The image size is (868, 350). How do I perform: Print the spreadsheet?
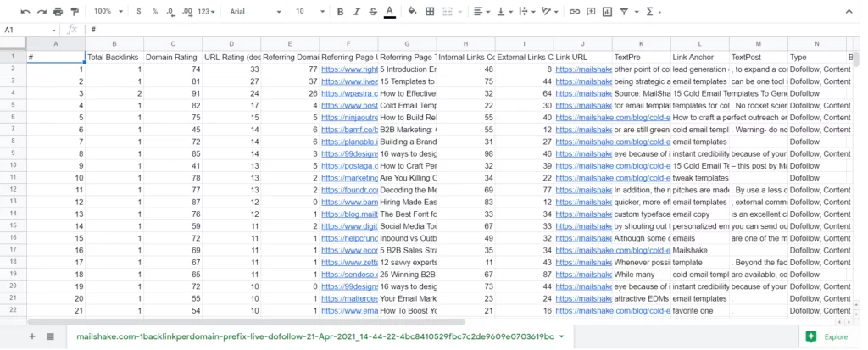(58, 12)
